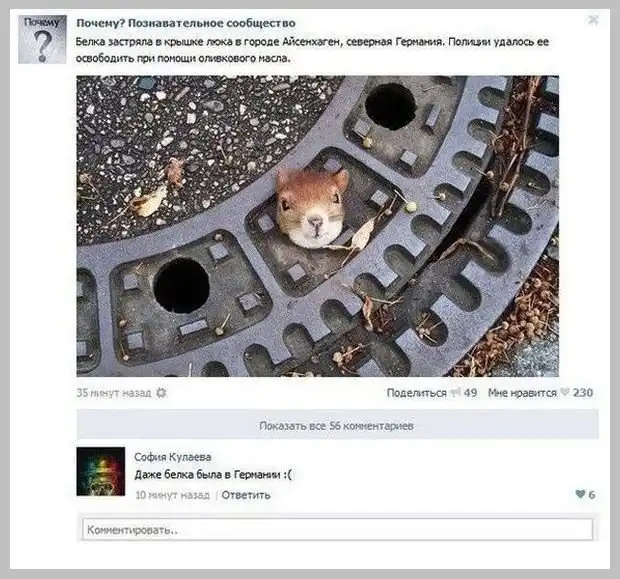Click the 10 минут назад comment timestamp

pyautogui.click(x=172, y=495)
